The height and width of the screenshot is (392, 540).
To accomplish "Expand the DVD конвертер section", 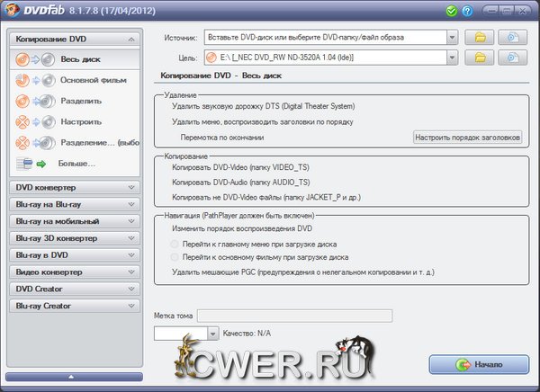I will tap(72, 187).
